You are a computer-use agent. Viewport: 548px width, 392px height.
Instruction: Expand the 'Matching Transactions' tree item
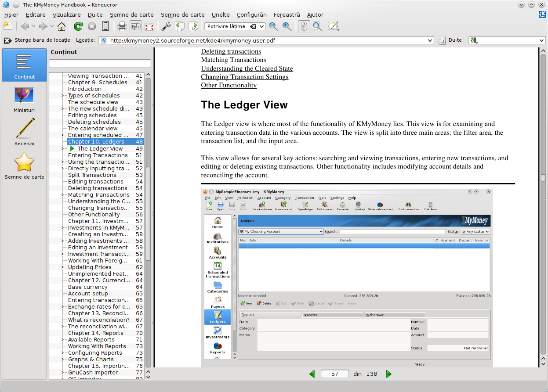(62, 195)
